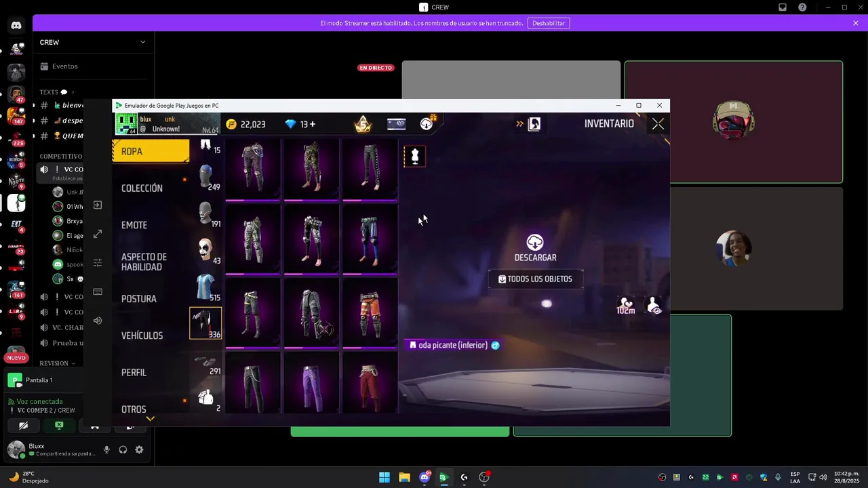Click the blue icon after 'oda picante (inferior)'
868x488 pixels.
click(495, 346)
